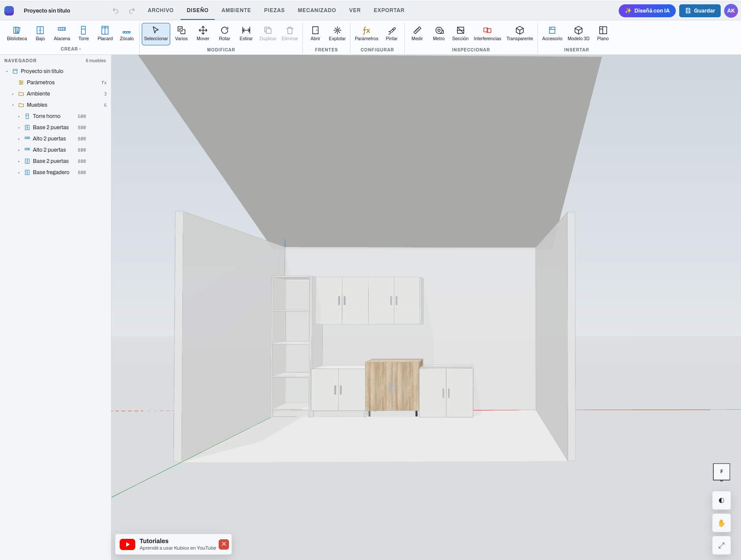Collapse the Proyecto sin título tree node
Image resolution: width=741 pixels, height=560 pixels.
tap(7, 71)
